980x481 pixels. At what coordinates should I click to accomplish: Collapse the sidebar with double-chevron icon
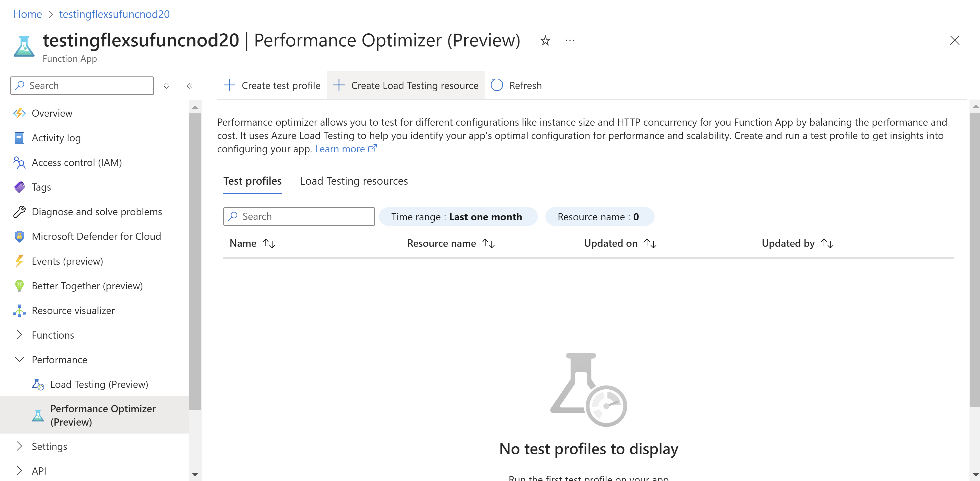[x=189, y=86]
